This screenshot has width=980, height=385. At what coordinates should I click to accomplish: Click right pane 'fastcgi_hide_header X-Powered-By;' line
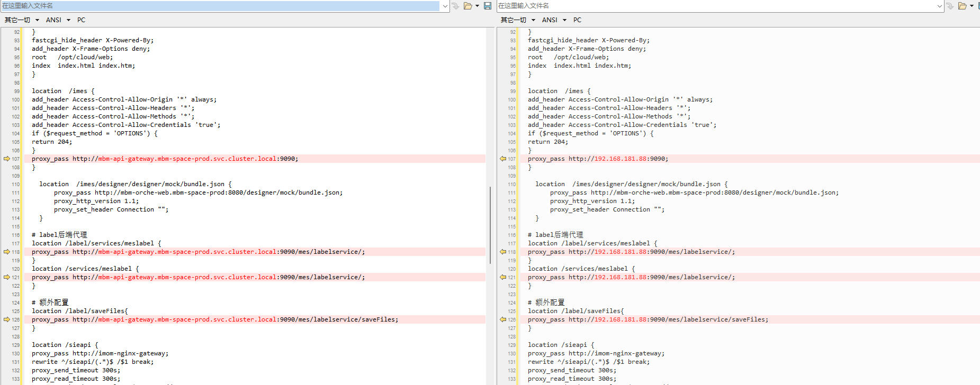[589, 40]
